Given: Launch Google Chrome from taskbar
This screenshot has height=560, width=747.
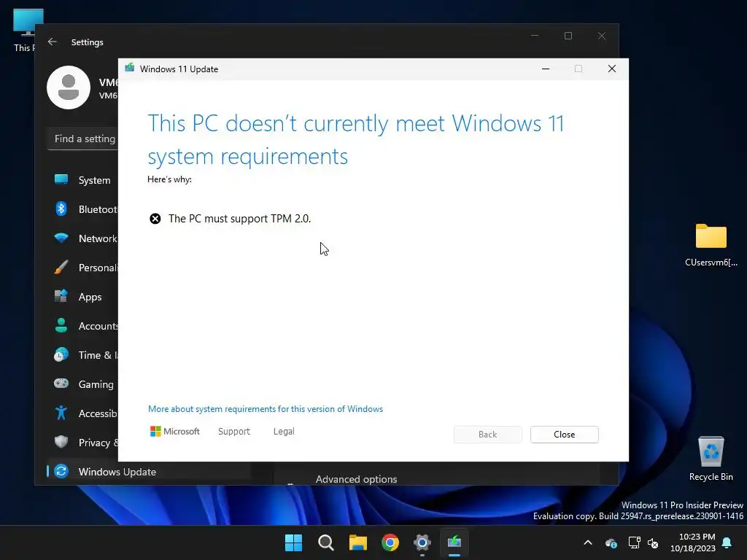Looking at the screenshot, I should click(390, 542).
